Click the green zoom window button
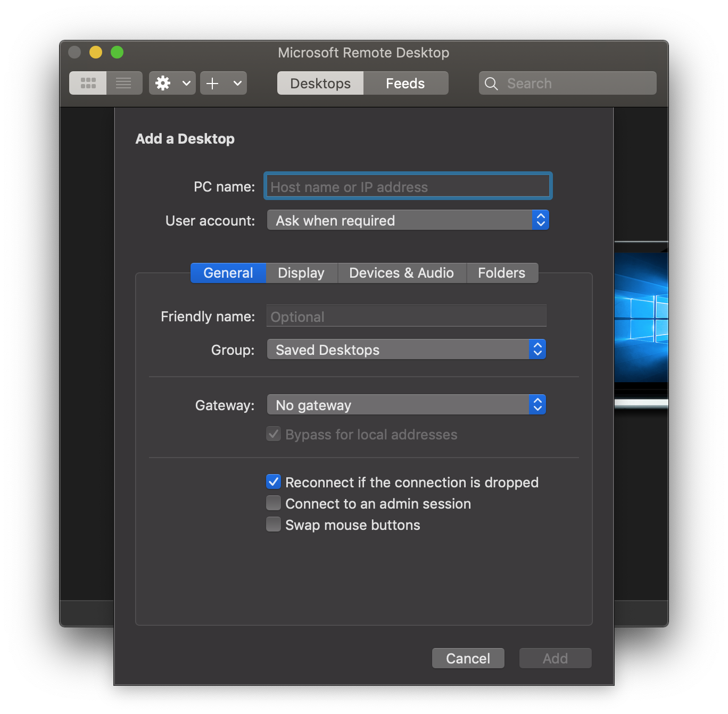Viewport: 728px width, 714px height. pyautogui.click(x=117, y=52)
